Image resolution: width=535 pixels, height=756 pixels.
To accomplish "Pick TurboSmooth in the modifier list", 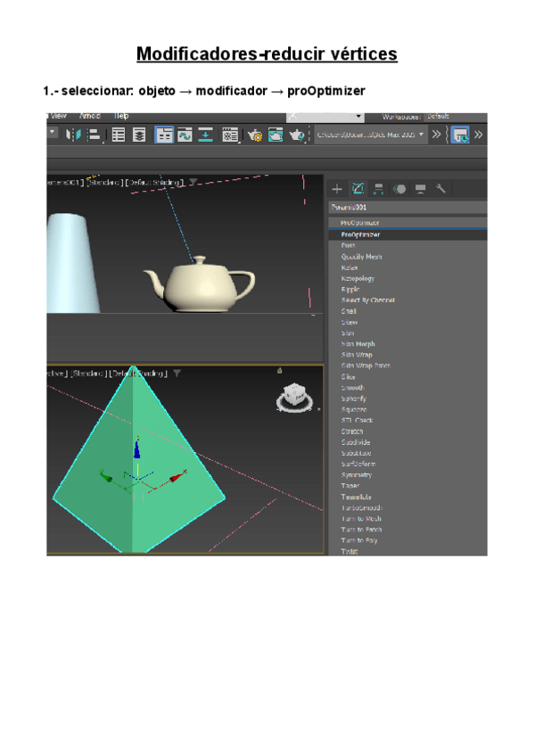I will pos(362,508).
